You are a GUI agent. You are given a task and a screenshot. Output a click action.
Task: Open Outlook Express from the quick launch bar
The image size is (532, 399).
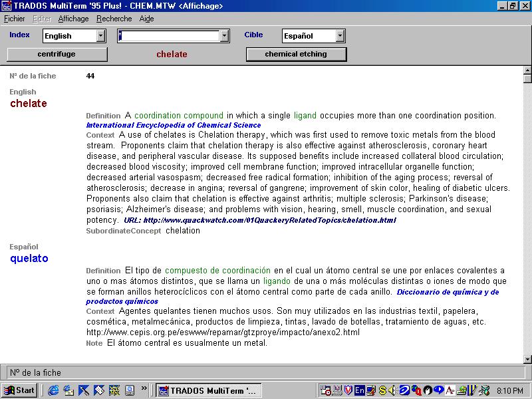coord(68,390)
